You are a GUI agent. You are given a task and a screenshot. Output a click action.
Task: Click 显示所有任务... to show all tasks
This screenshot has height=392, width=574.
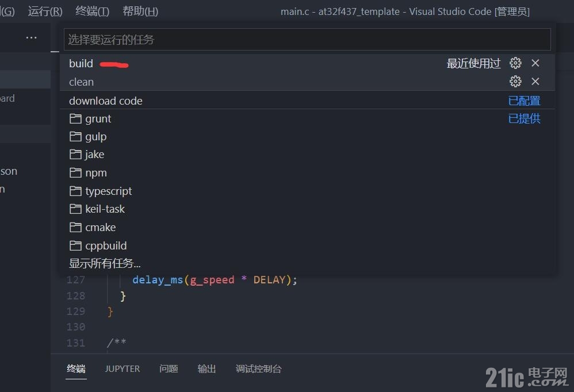tap(307, 263)
